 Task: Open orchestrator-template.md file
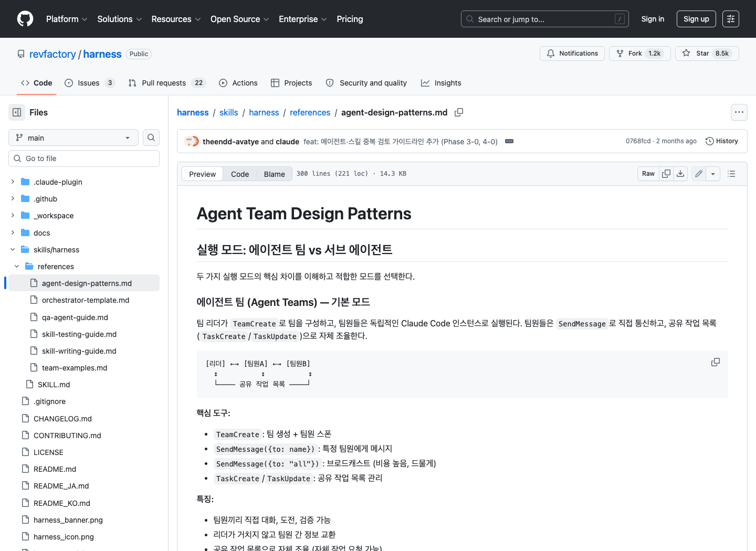[x=86, y=300]
